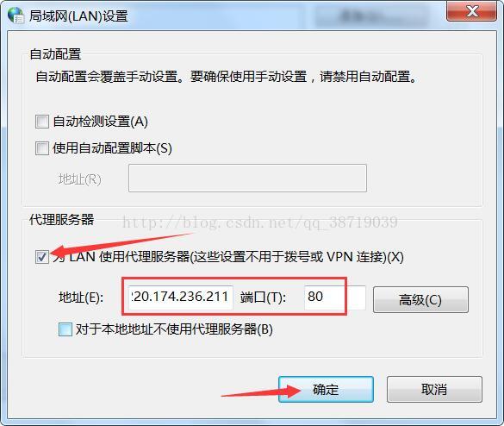Close the 局域网(LAN)设置 dialog
Image resolution: width=504 pixels, height=426 pixels.
tap(471, 11)
